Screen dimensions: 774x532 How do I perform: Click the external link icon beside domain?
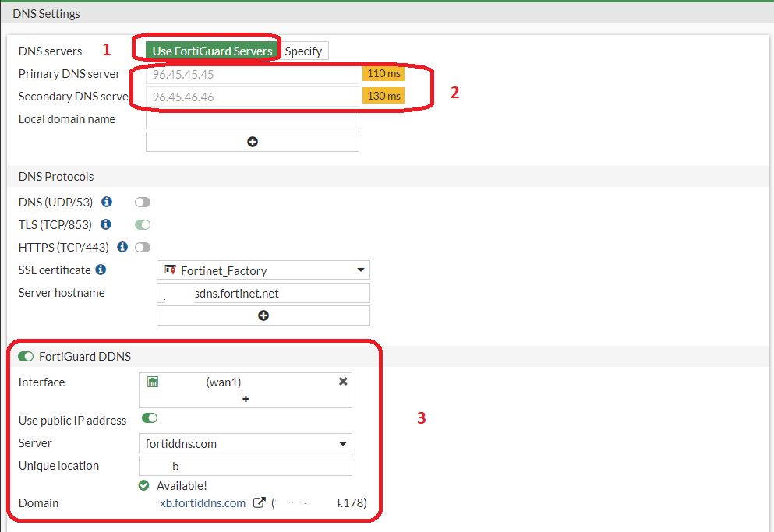pos(259,502)
